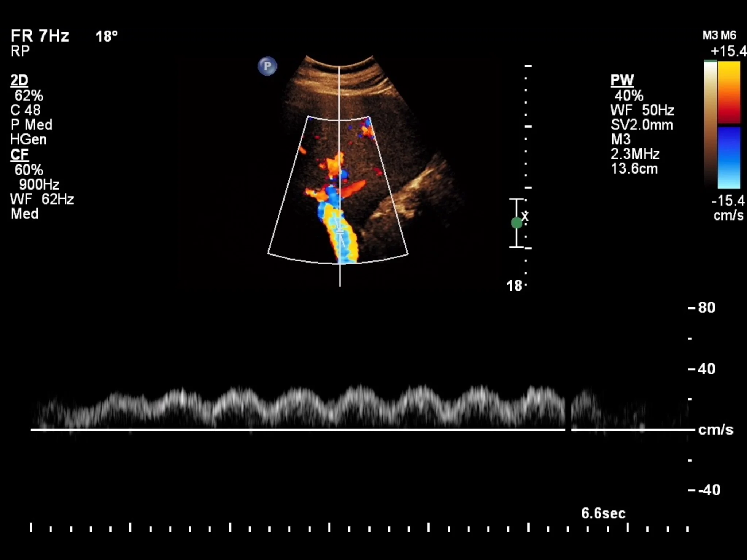
Task: Click the x marker on depth scale
Action: pyautogui.click(x=525, y=216)
